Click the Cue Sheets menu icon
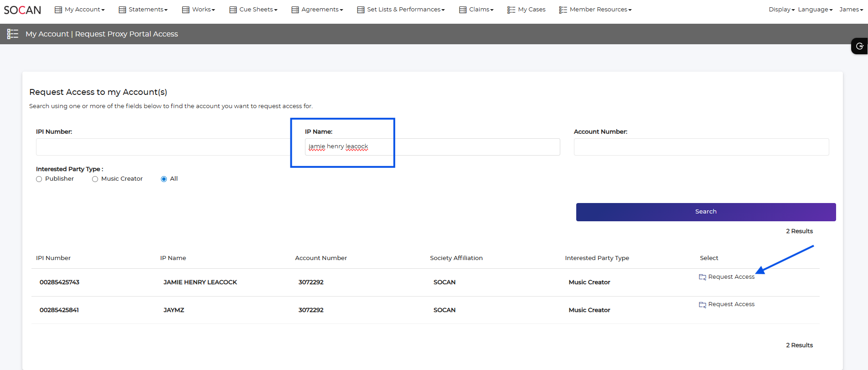Image resolution: width=868 pixels, height=370 pixels. [233, 10]
